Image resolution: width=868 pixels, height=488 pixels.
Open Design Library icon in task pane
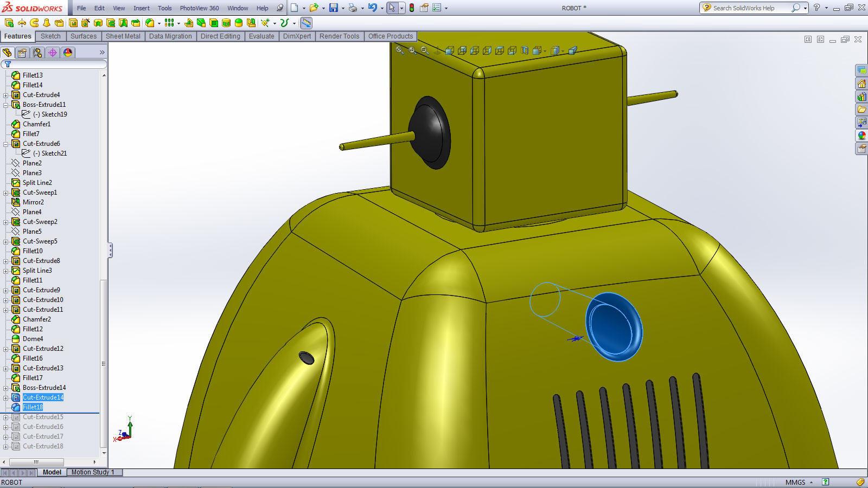click(x=861, y=97)
